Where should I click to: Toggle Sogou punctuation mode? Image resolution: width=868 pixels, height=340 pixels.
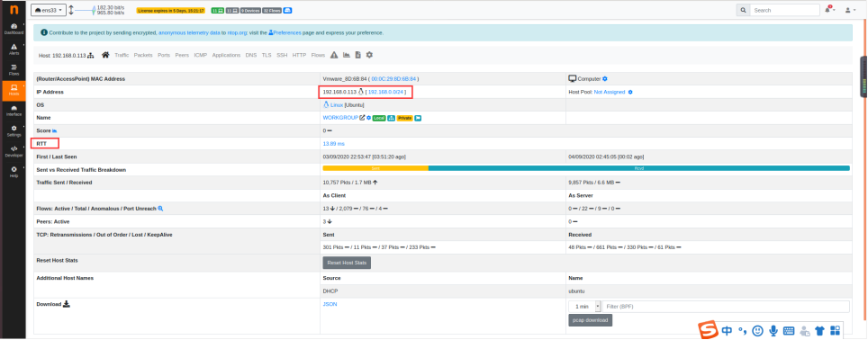[x=742, y=331]
